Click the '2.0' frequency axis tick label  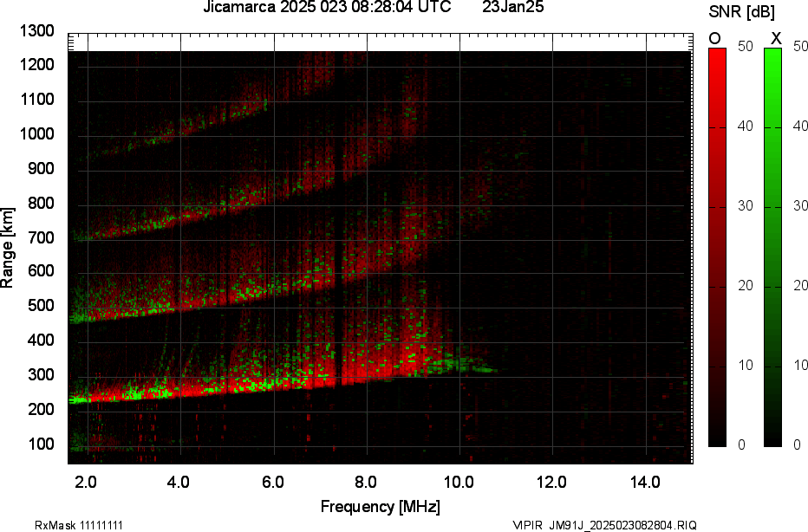click(x=86, y=483)
